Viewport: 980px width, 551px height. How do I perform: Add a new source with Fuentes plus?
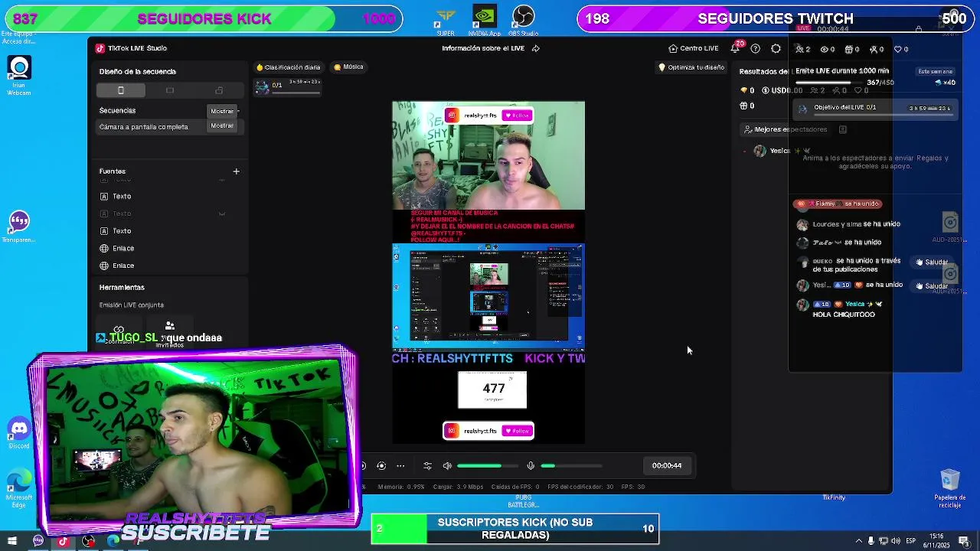236,171
